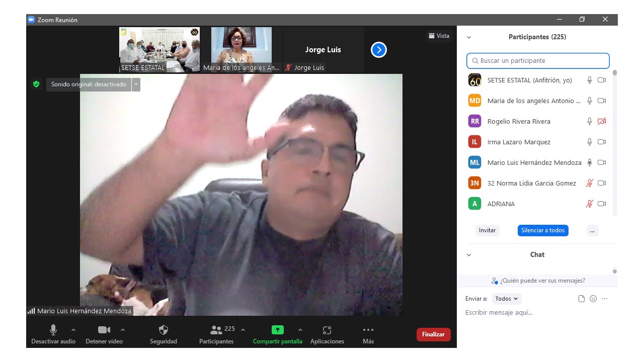This screenshot has width=644, height=362.
Task: Click the IL avatar of Irma Lazaro
Action: pos(474,142)
